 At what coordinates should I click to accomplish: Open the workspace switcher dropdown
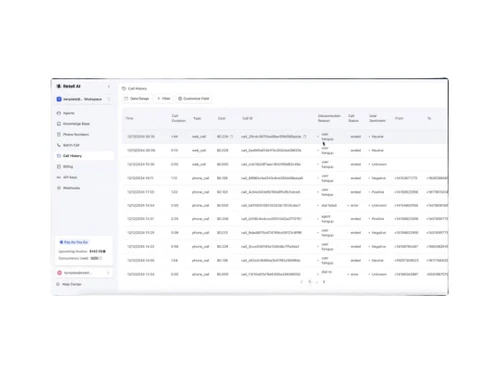coord(84,99)
